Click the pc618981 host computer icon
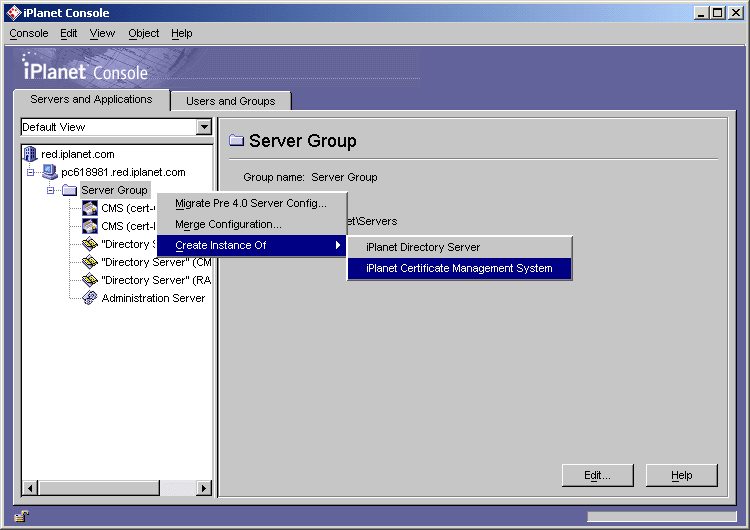The height and width of the screenshot is (530, 750). point(50,172)
